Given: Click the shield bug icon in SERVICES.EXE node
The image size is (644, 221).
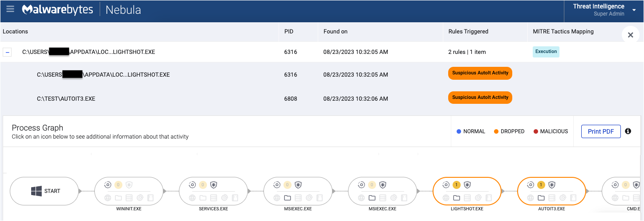Looking at the screenshot, I should [x=214, y=185].
